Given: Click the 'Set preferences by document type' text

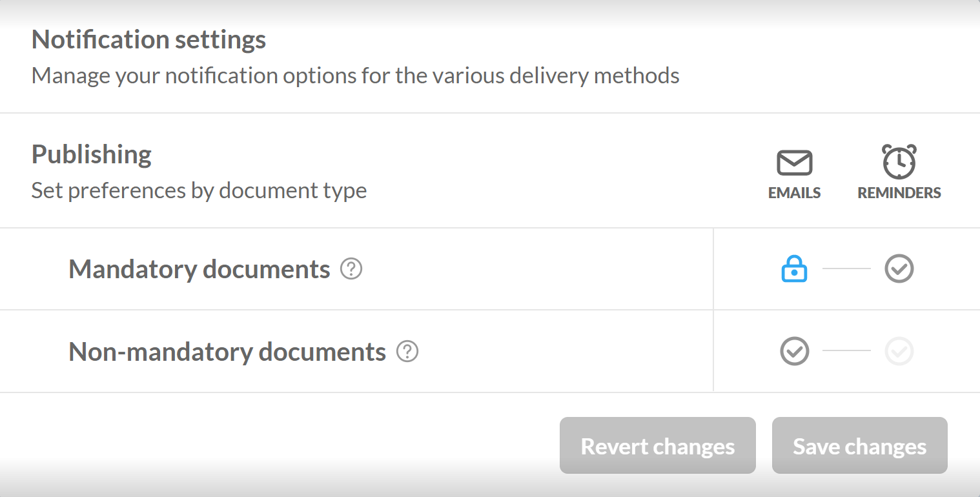Looking at the screenshot, I should (199, 191).
